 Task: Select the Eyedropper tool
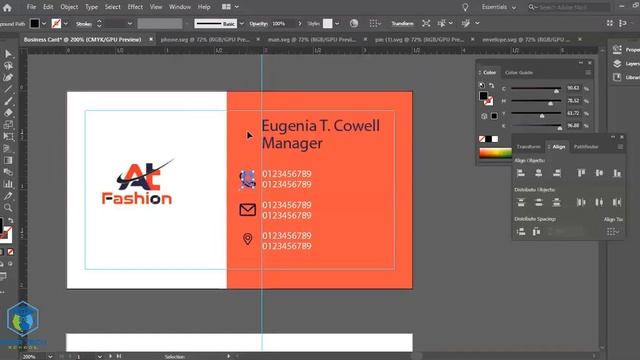8,196
